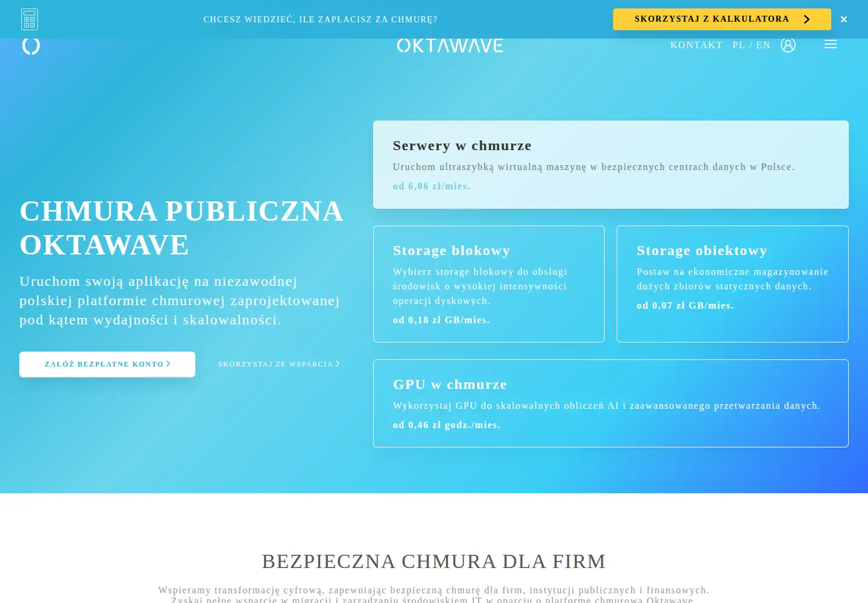Image resolution: width=868 pixels, height=603 pixels.
Task: Click the arrow on the kalkulatora button
Action: pos(807,19)
